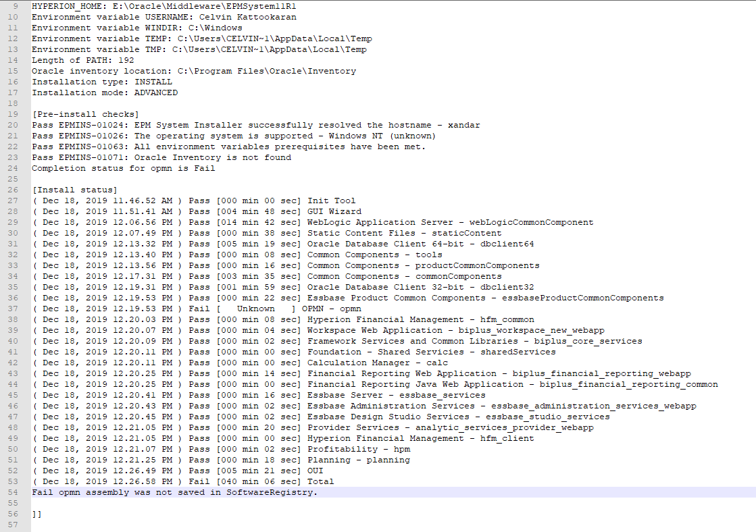756x532 pixels.
Task: Click the Static Content Files line
Action: [x=267, y=233]
